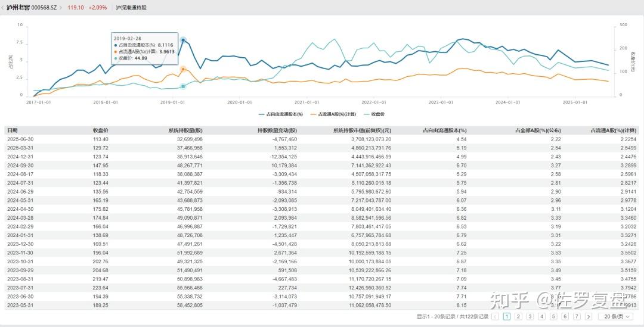Click 占流通A股(%)(计算) table column header
The height and width of the screenshot is (327, 644).
(614, 130)
